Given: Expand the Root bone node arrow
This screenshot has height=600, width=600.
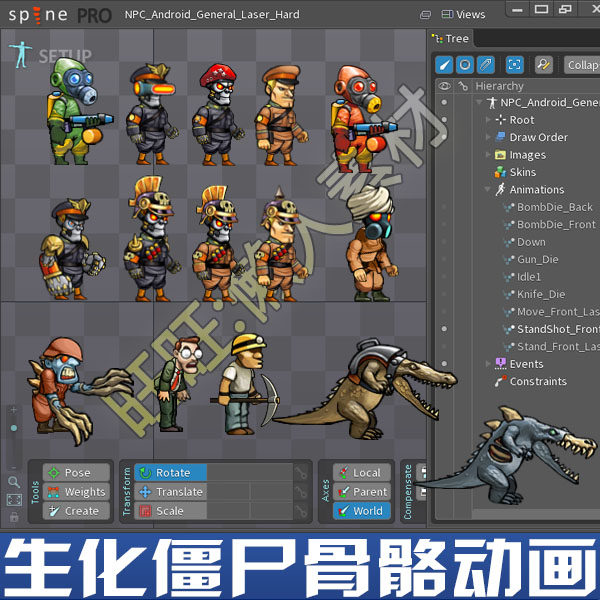Looking at the screenshot, I should tap(488, 120).
